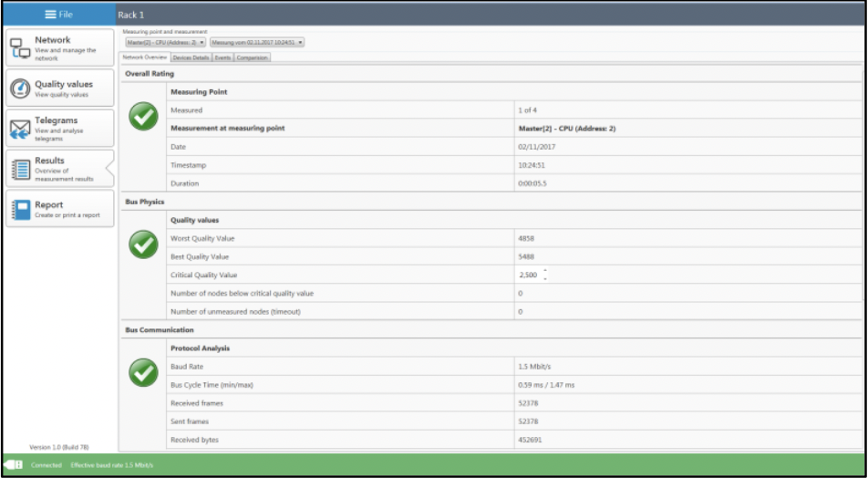Switch to the Events tab
The image size is (868, 478).
222,57
